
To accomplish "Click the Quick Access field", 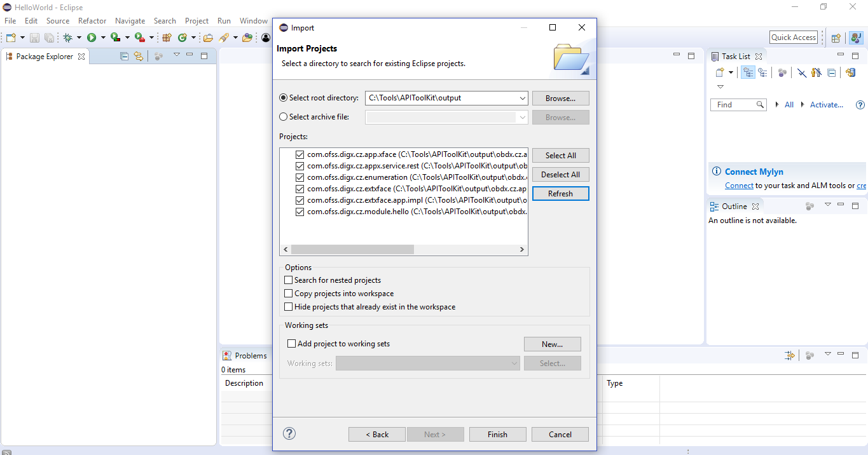I will [794, 37].
